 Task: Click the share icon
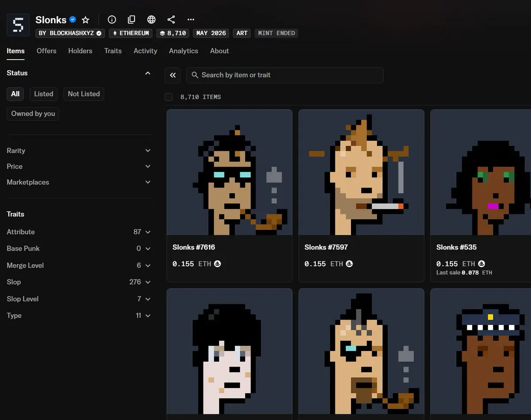pyautogui.click(x=171, y=19)
